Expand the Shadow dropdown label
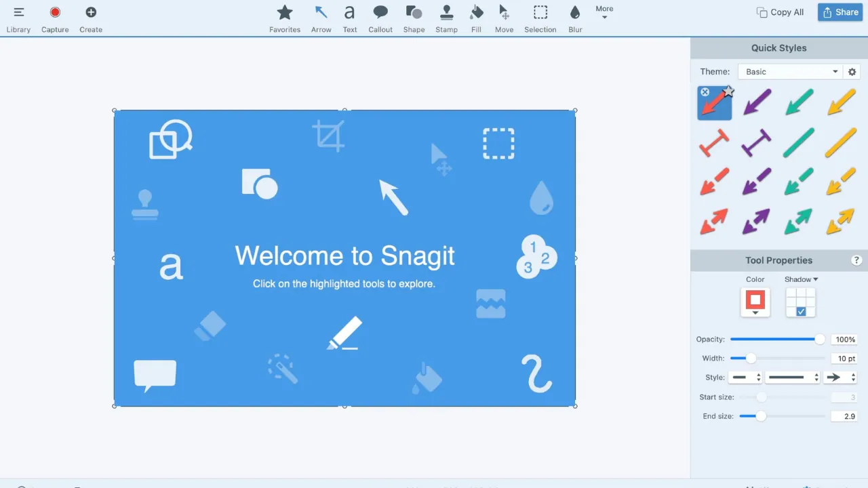Screen dimensions: 868x488 point(802,279)
